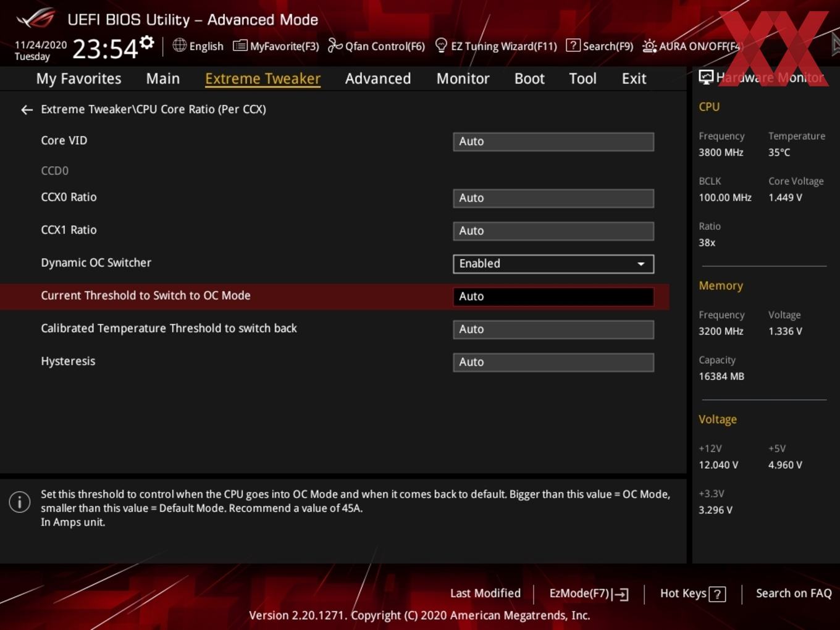The height and width of the screenshot is (630, 840).
Task: Click the CCD0 heading
Action: coord(54,170)
